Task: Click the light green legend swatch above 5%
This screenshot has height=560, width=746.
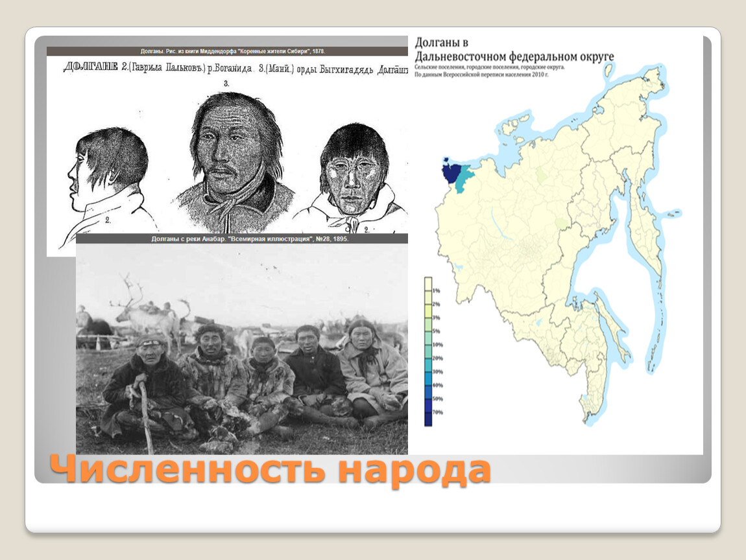Action: click(x=428, y=324)
